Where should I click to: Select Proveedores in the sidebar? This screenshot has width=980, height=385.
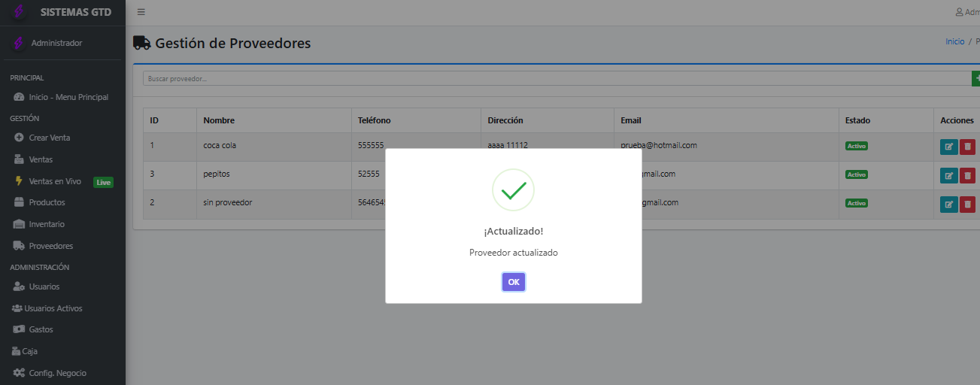[50, 246]
